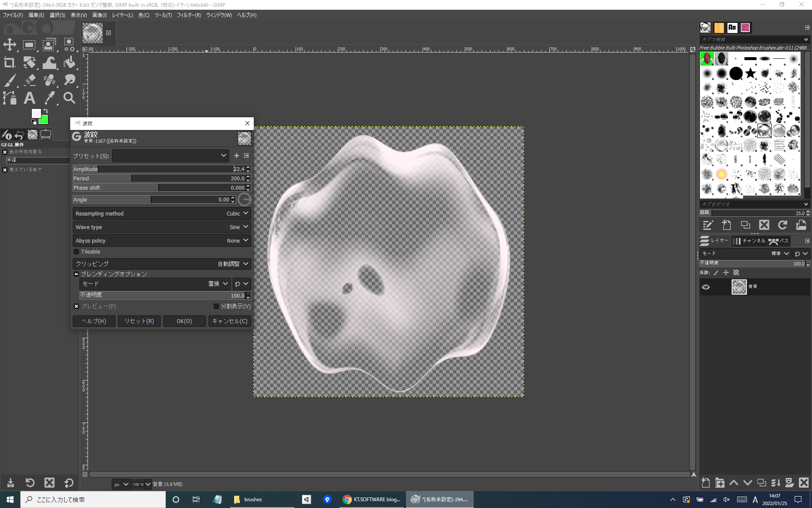Viewport: 812px width, 508px height.
Task: Select the Bucket Fill tool
Action: point(69,63)
